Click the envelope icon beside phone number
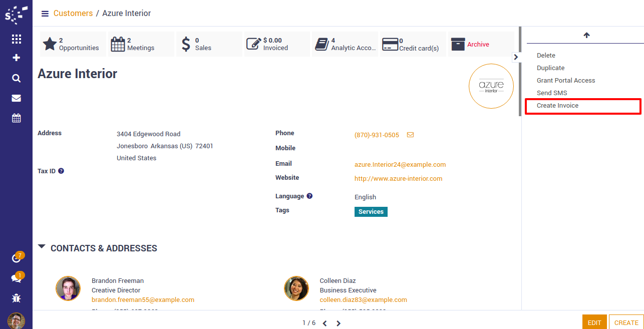Image resolution: width=644 pixels, height=329 pixels. click(x=410, y=135)
